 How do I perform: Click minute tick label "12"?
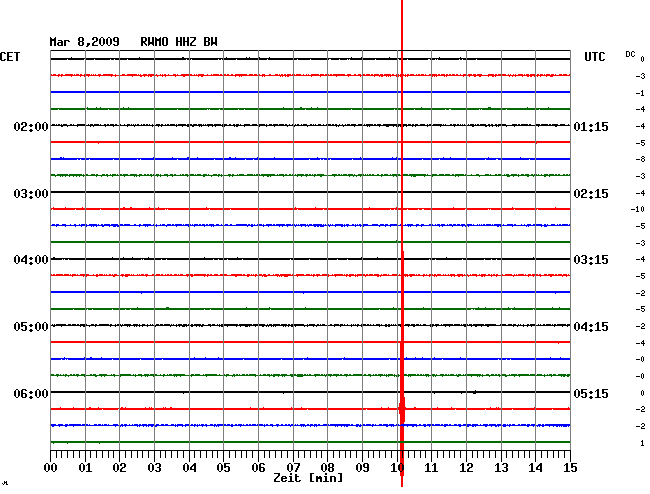tap(466, 467)
